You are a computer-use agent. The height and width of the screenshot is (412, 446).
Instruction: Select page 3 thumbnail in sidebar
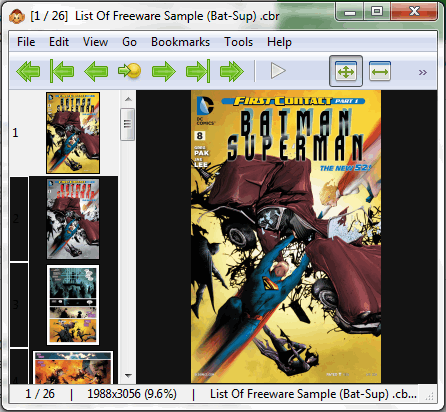coord(73,305)
